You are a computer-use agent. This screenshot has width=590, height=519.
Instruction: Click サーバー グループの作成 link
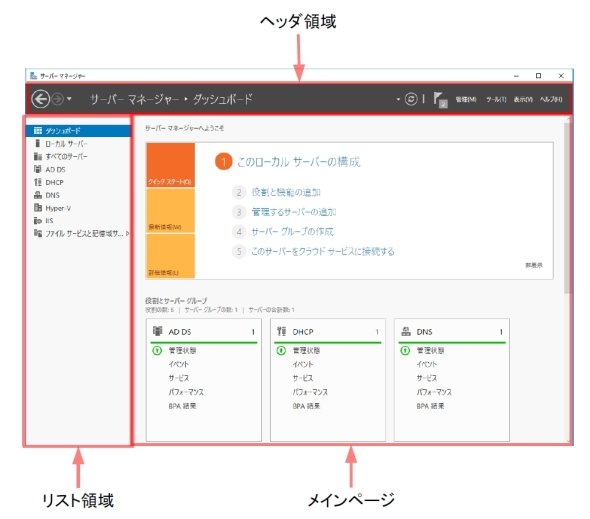click(x=292, y=231)
